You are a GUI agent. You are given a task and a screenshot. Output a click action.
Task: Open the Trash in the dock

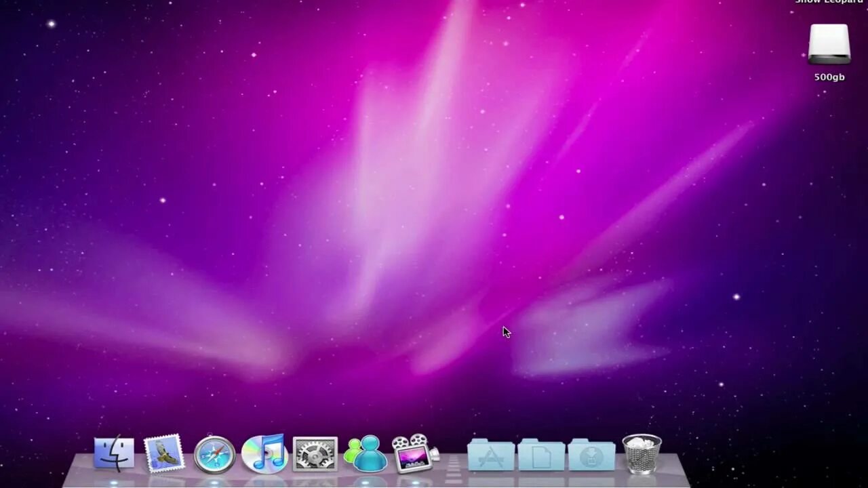pos(642,453)
